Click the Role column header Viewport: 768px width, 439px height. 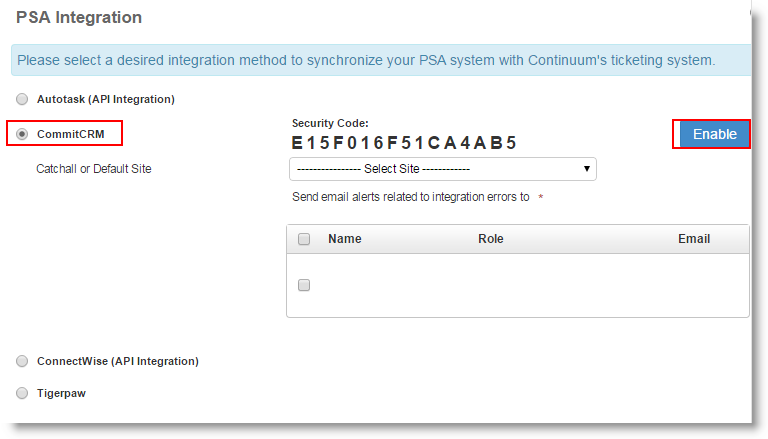[490, 239]
